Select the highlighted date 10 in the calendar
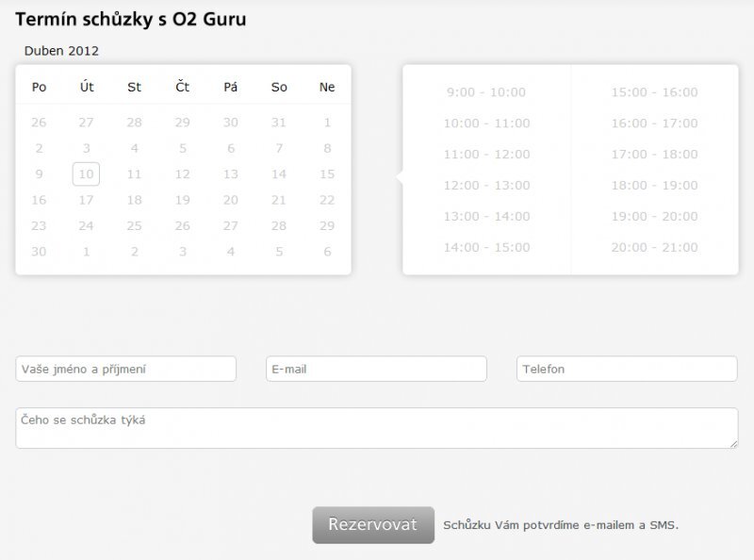This screenshot has width=754, height=560. pyautogui.click(x=86, y=173)
